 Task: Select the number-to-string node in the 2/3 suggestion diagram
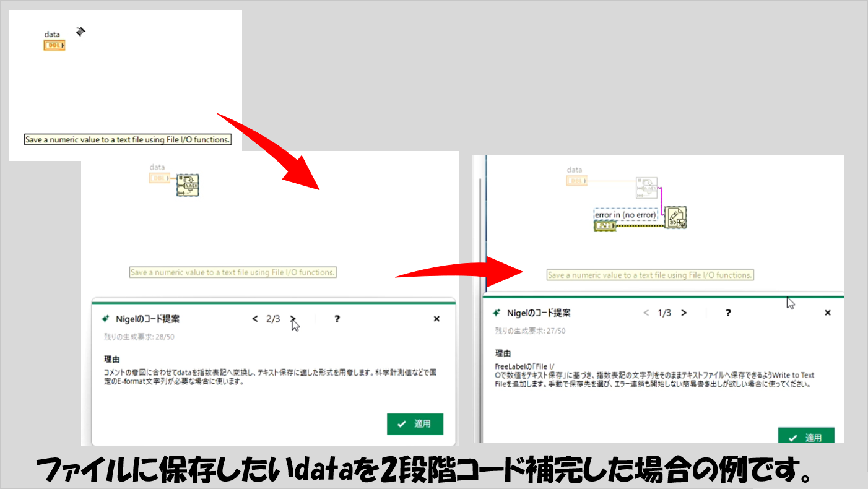point(188,184)
